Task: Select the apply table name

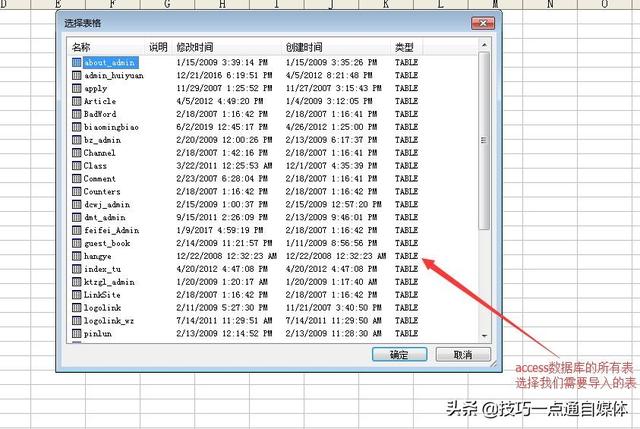Action: click(x=96, y=89)
